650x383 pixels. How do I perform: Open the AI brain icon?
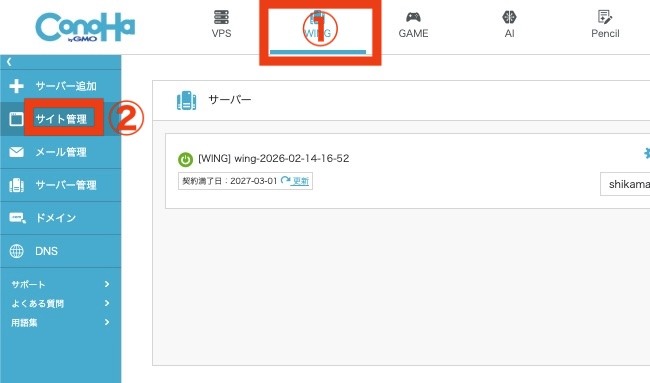click(x=509, y=17)
